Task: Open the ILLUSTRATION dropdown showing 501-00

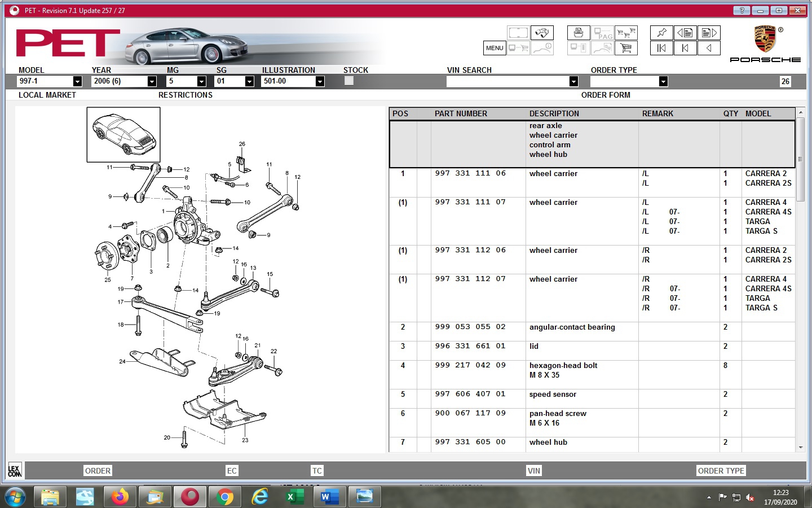Action: [x=320, y=81]
